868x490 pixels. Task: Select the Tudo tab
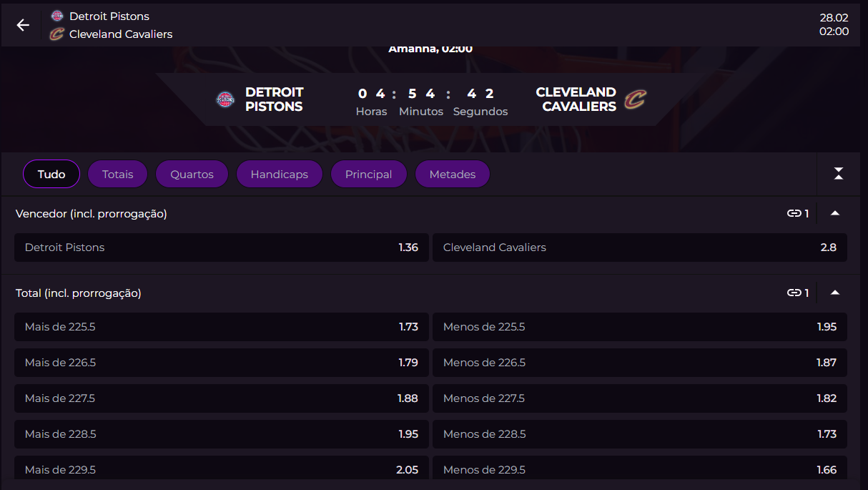pos(51,174)
